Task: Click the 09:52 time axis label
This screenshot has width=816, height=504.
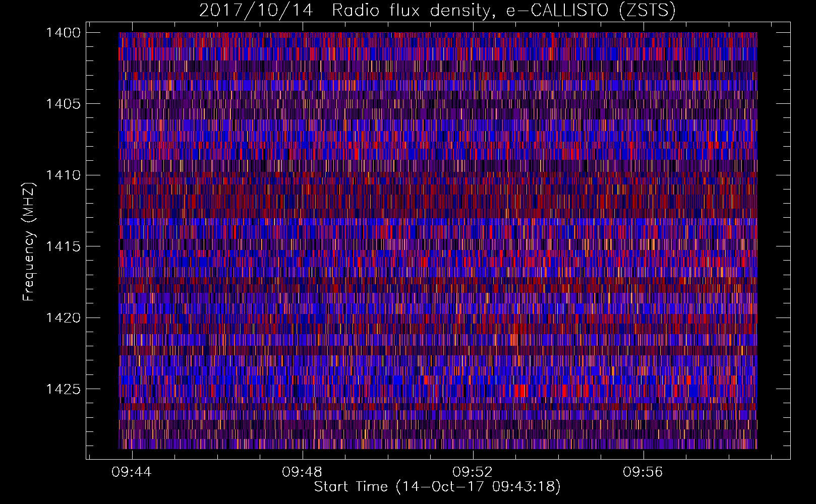Action: pos(473,472)
